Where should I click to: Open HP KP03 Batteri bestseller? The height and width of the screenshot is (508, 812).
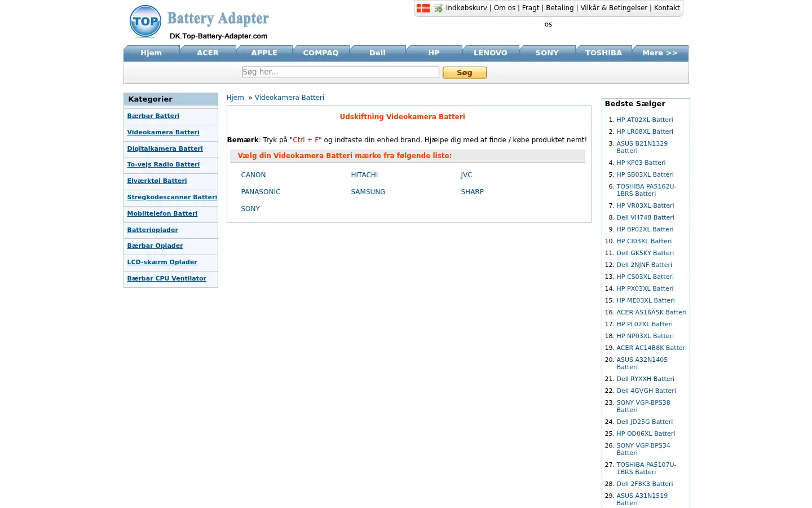641,163
